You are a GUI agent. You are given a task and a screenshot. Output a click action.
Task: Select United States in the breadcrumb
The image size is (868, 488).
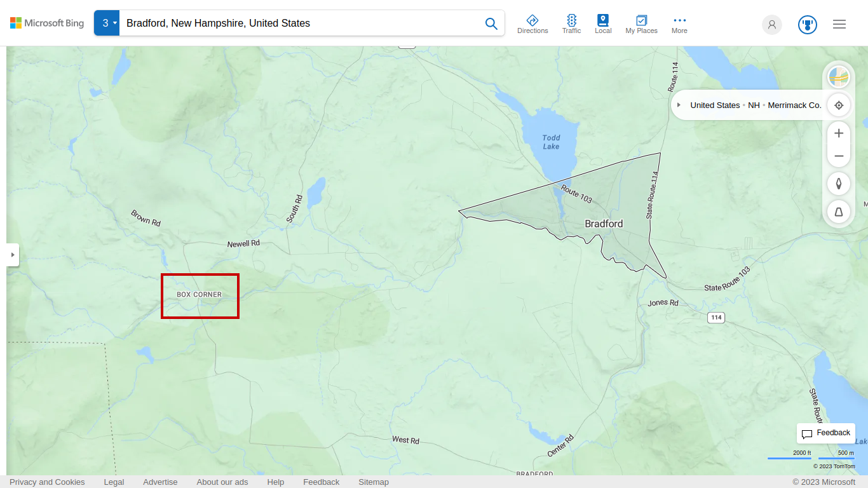715,105
